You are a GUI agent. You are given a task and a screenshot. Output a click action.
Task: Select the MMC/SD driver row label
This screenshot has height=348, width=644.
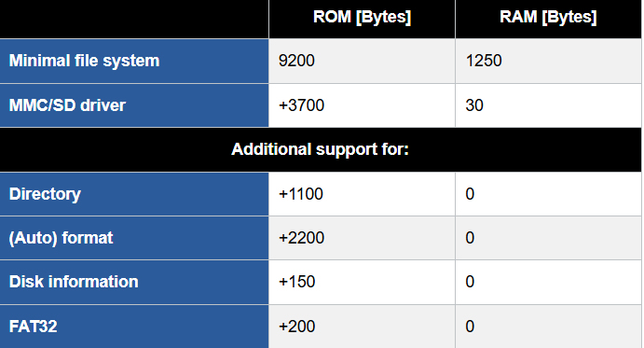67,105
